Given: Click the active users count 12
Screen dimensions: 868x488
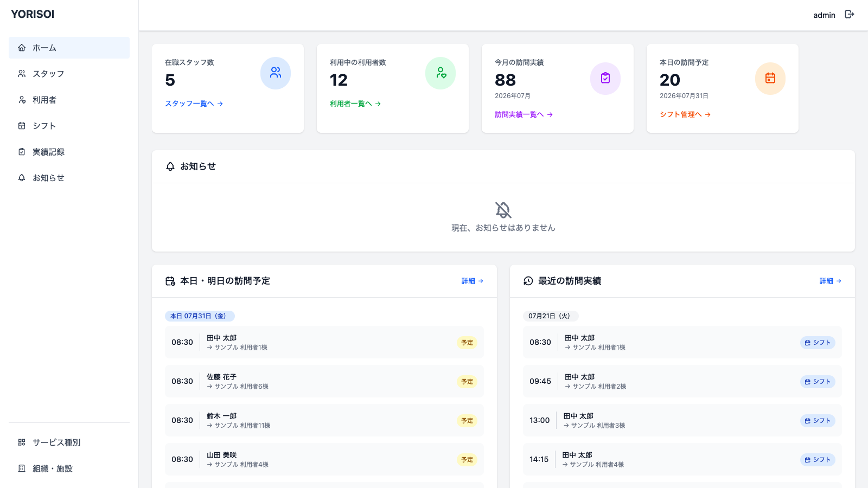Looking at the screenshot, I should click(339, 80).
